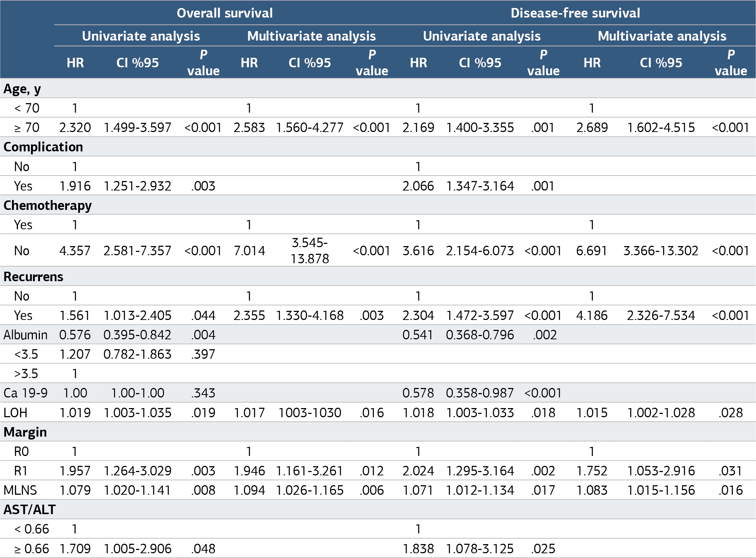Select the P value .048
Image resolution: width=756 pixels, height=558 pixels.
tap(203, 549)
